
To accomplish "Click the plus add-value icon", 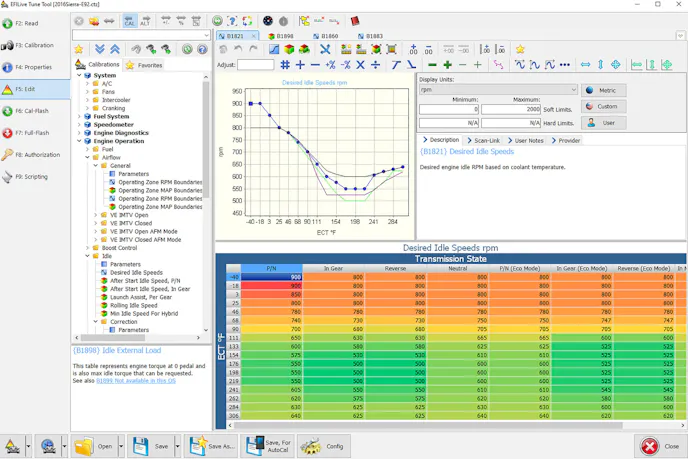I will (300, 65).
